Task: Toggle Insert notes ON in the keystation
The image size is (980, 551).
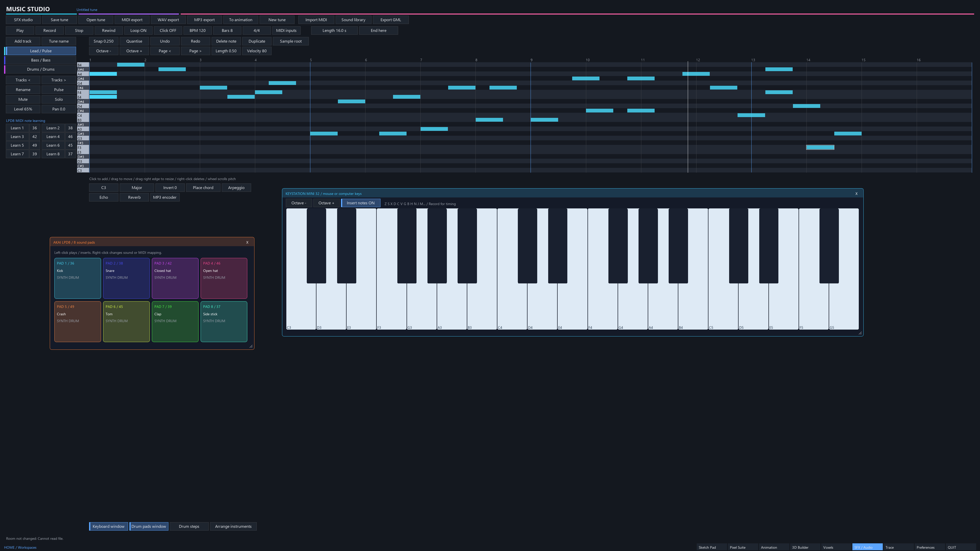Action: pyautogui.click(x=360, y=203)
